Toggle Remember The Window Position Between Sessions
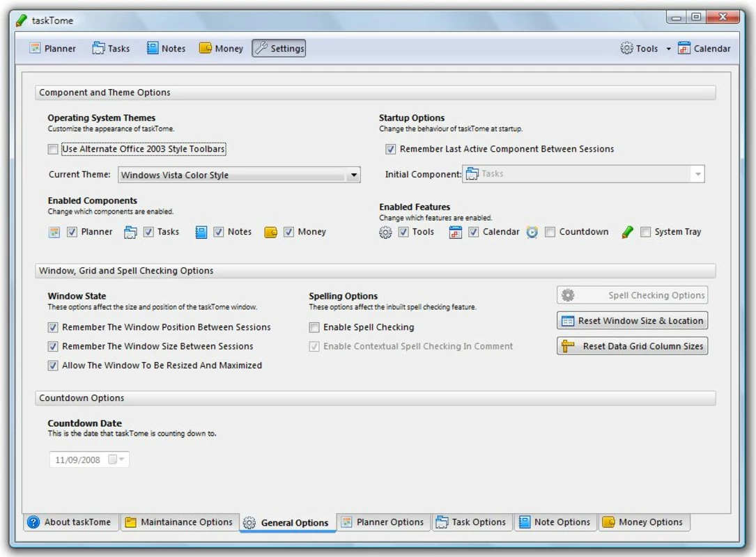756x557 pixels. tap(53, 328)
